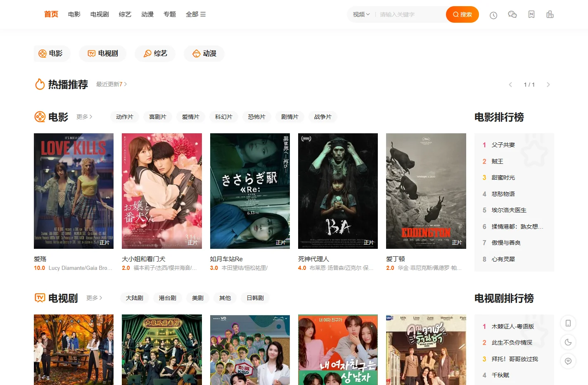Focus the keyword search input field
Image resolution: width=588 pixels, height=385 pixels.
pos(411,14)
